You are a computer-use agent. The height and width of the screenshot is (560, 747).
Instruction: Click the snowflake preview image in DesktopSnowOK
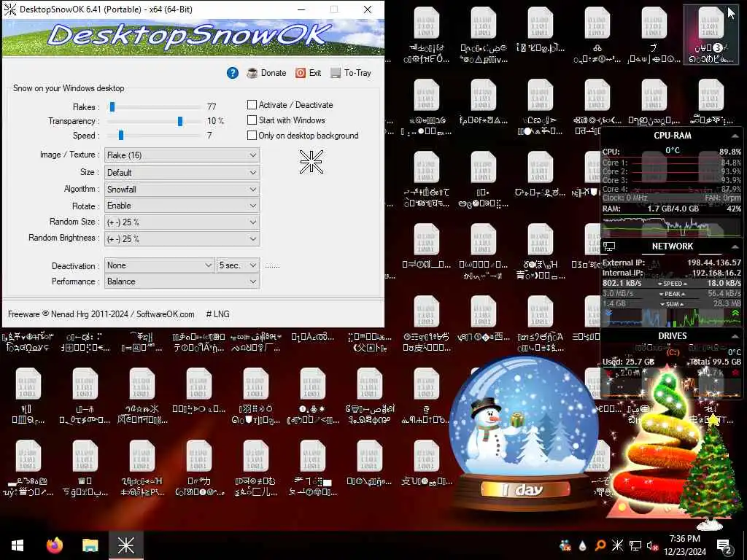pos(311,162)
